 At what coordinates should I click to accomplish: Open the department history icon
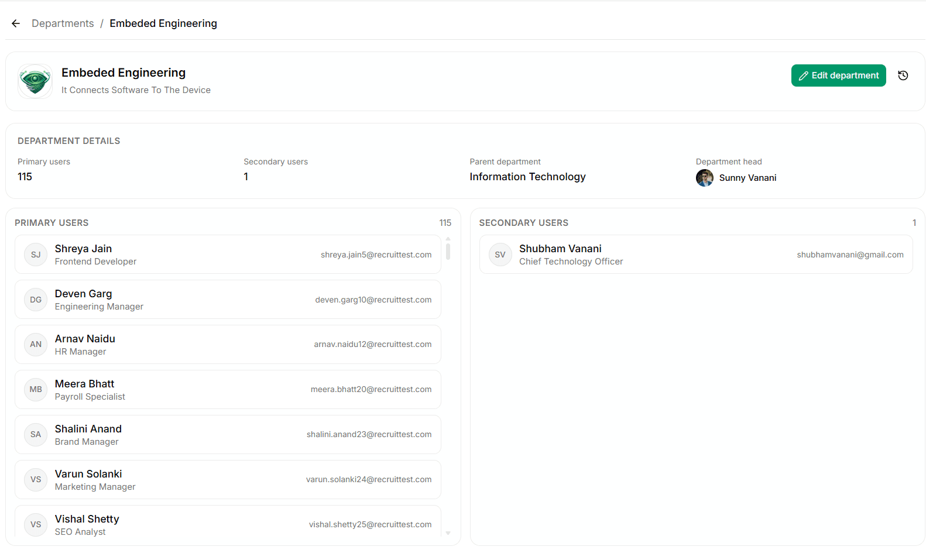(x=903, y=75)
